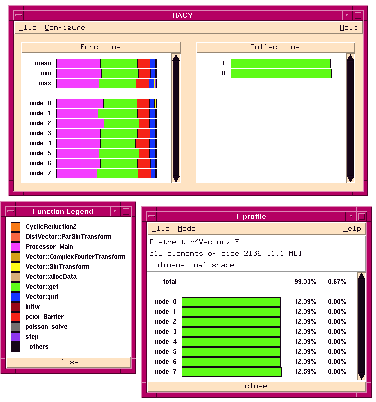
Task: Open the Help menu in the RACY window
Action: pos(349,28)
